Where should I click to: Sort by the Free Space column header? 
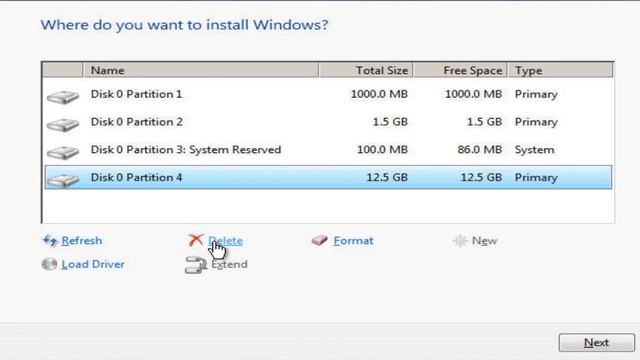pos(460,70)
